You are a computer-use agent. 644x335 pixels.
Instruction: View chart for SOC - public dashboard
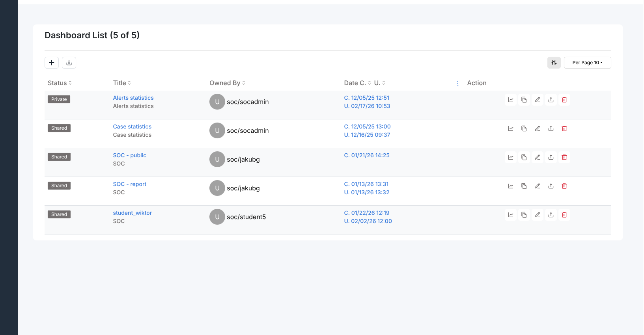point(511,157)
